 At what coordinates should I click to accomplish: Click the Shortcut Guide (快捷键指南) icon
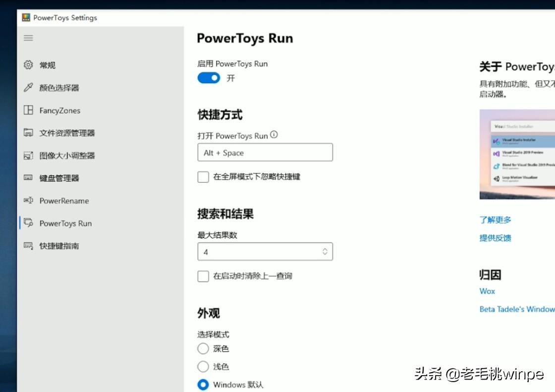pos(28,246)
